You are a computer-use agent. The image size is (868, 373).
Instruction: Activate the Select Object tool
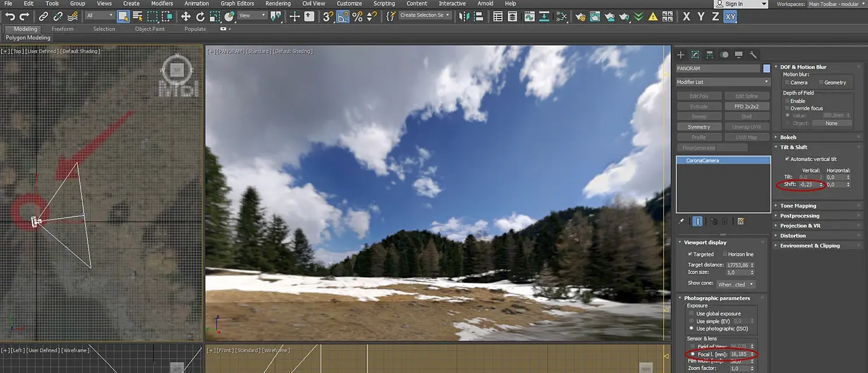tap(123, 16)
